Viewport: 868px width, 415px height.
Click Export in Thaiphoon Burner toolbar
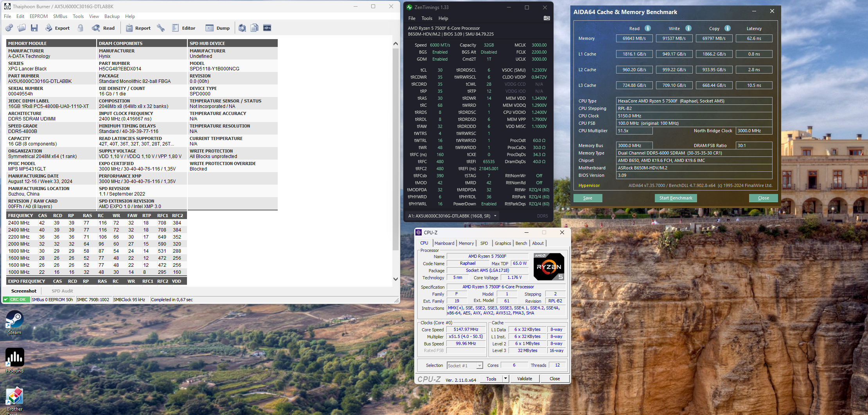click(58, 28)
